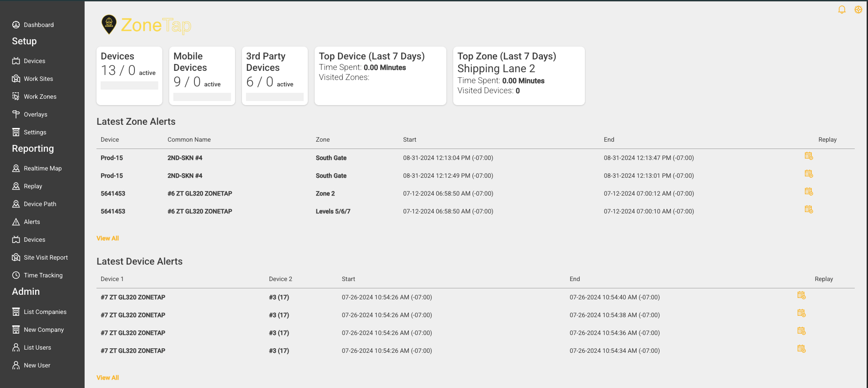The height and width of the screenshot is (388, 868).
Task: Click the Mobile Devices card
Action: point(202,76)
